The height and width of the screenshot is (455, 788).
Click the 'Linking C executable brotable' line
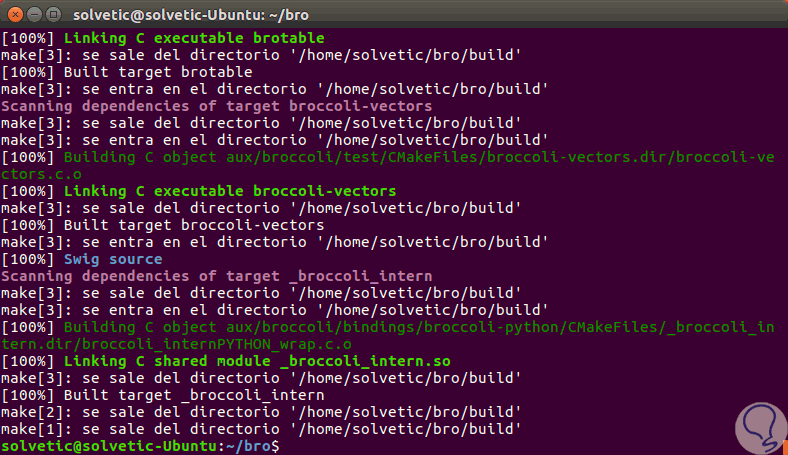(181, 37)
